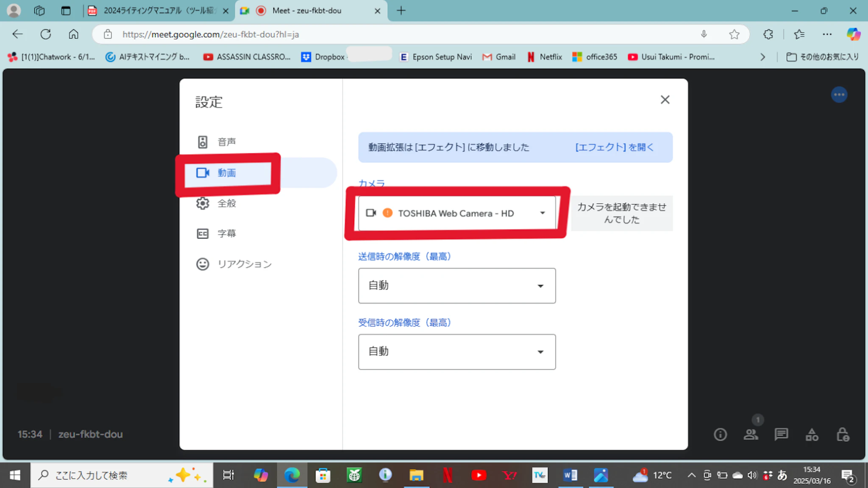Open host controls lock icon

coord(843,435)
